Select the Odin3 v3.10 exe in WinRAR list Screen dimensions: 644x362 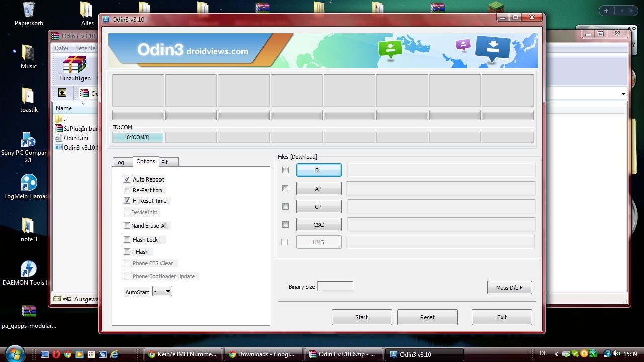point(76,147)
